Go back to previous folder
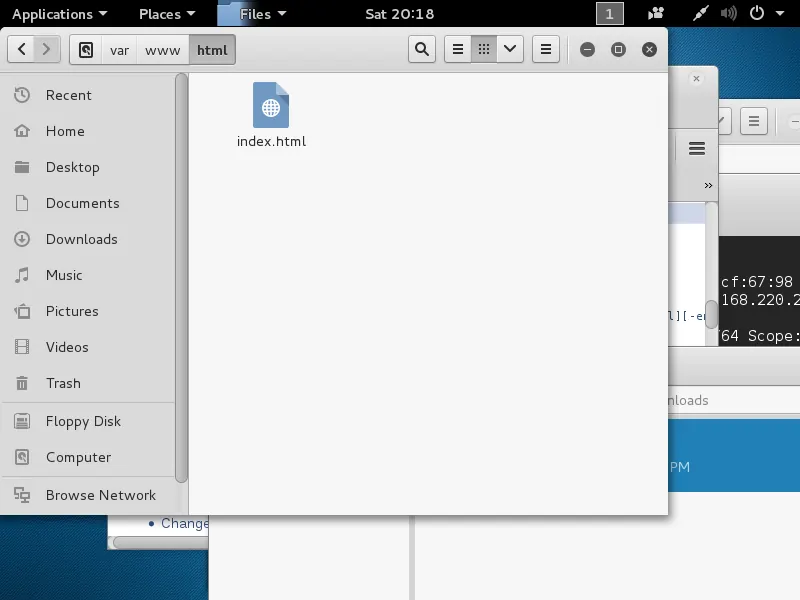This screenshot has width=800, height=600. (21, 49)
